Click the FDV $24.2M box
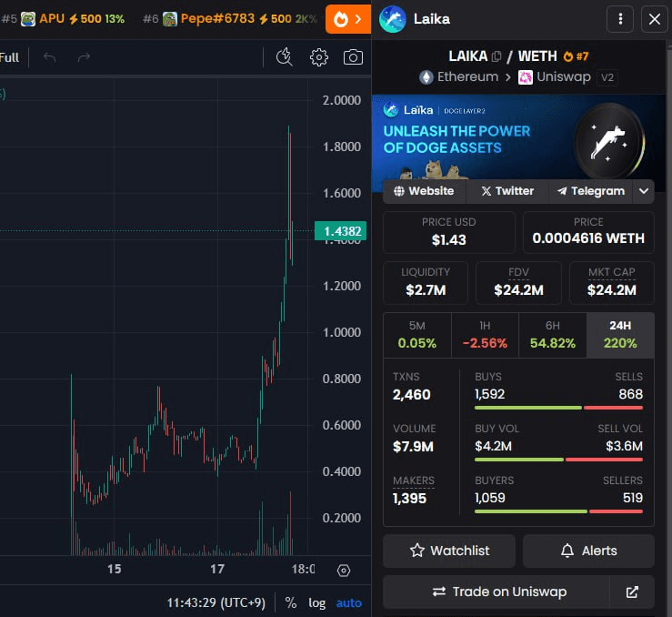This screenshot has width=672, height=617. [x=518, y=282]
